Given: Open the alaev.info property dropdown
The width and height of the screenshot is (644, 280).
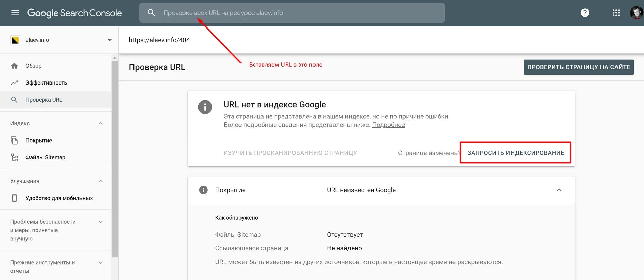Looking at the screenshot, I should [x=110, y=40].
